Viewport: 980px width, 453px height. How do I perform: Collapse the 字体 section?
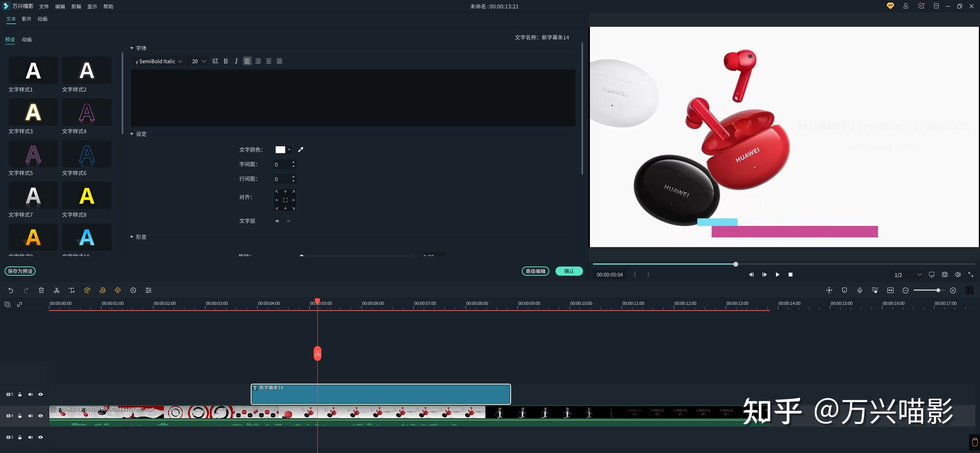click(132, 48)
